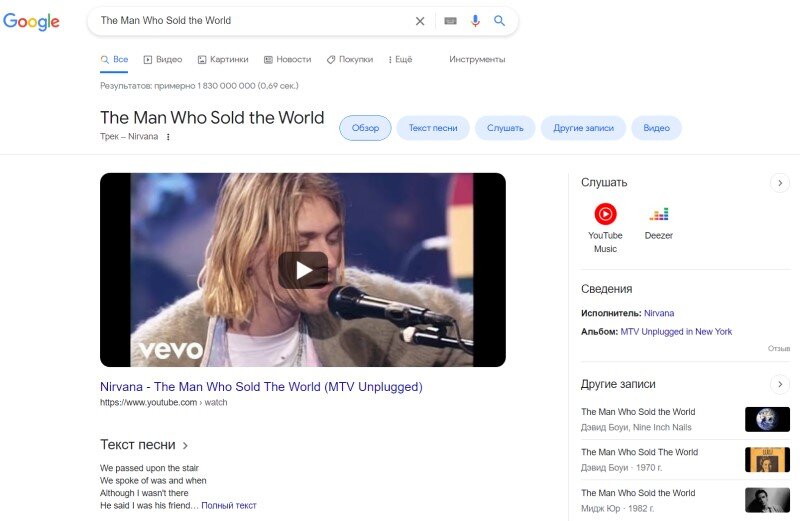Select the Все tab
This screenshot has width=800, height=521.
coord(114,59)
